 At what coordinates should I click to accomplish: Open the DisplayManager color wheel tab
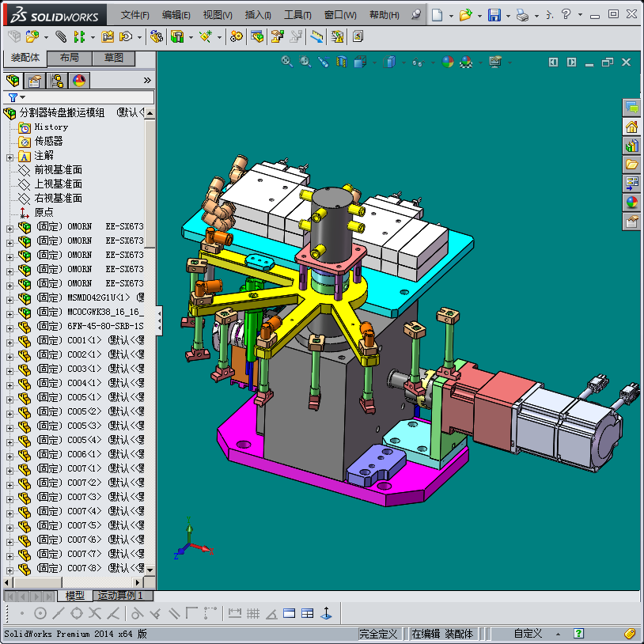79,80
